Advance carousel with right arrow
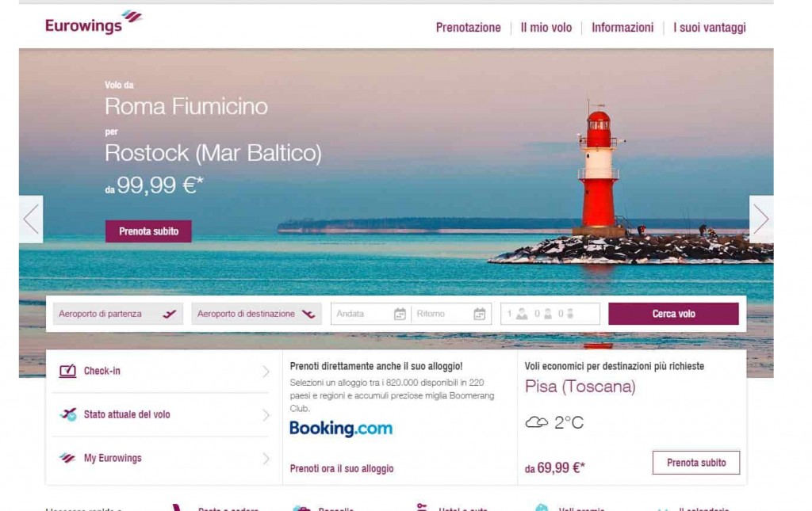The height and width of the screenshot is (511, 812). (x=761, y=219)
